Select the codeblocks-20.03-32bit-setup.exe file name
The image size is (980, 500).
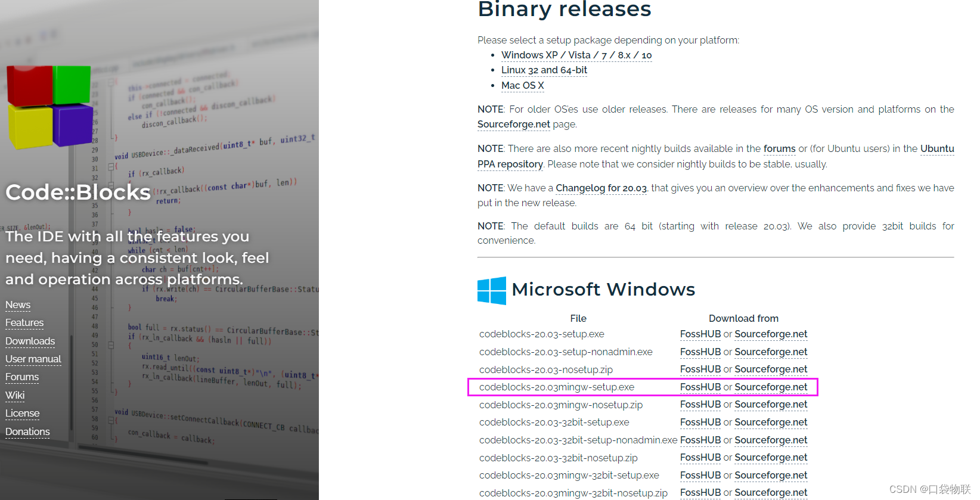click(554, 423)
